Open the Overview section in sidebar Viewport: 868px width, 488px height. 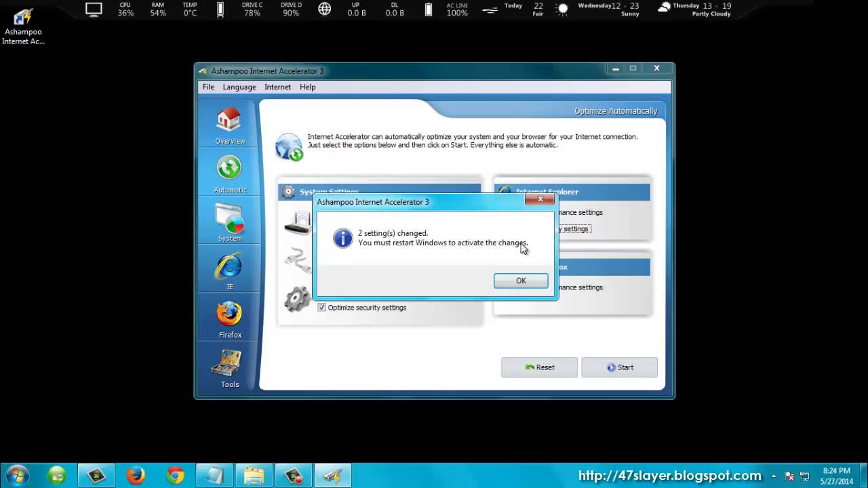click(230, 126)
